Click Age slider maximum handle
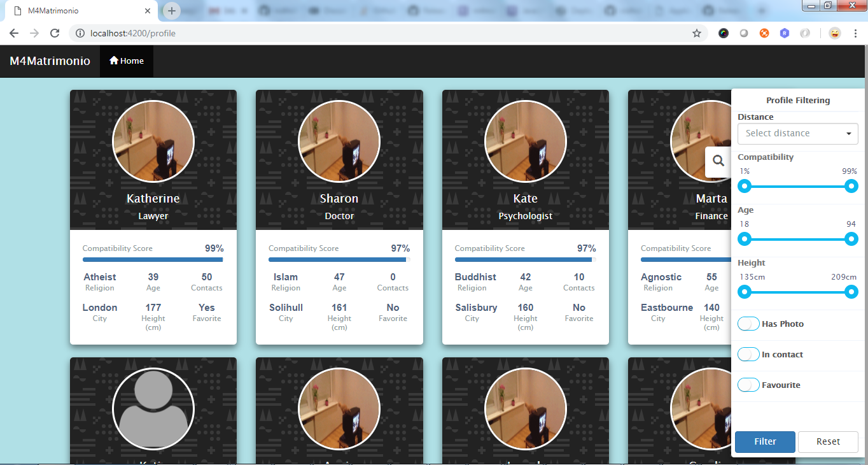Screen dimensions: 868x465 tap(851, 239)
